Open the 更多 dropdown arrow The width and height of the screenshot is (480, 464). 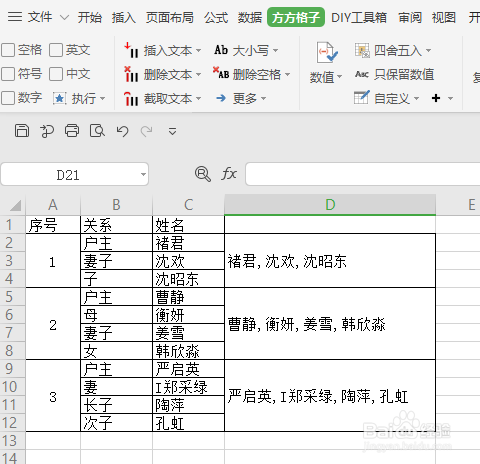[x=263, y=99]
